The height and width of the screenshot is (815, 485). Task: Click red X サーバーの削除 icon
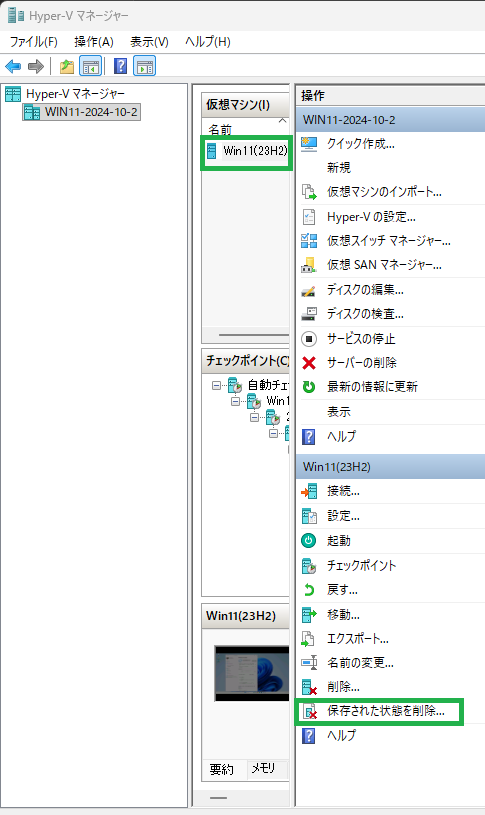point(309,363)
